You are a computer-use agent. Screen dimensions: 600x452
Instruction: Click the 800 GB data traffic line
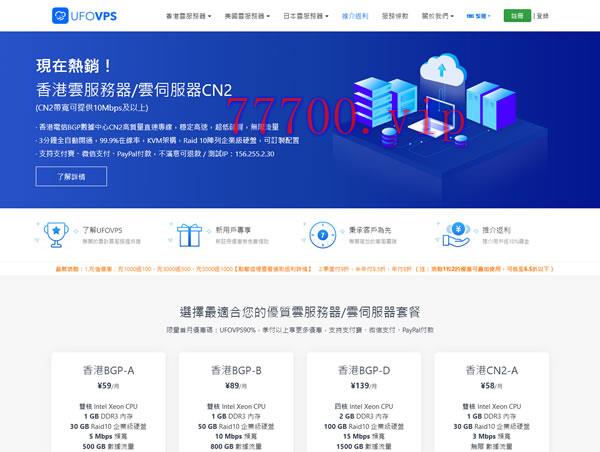coord(236,446)
